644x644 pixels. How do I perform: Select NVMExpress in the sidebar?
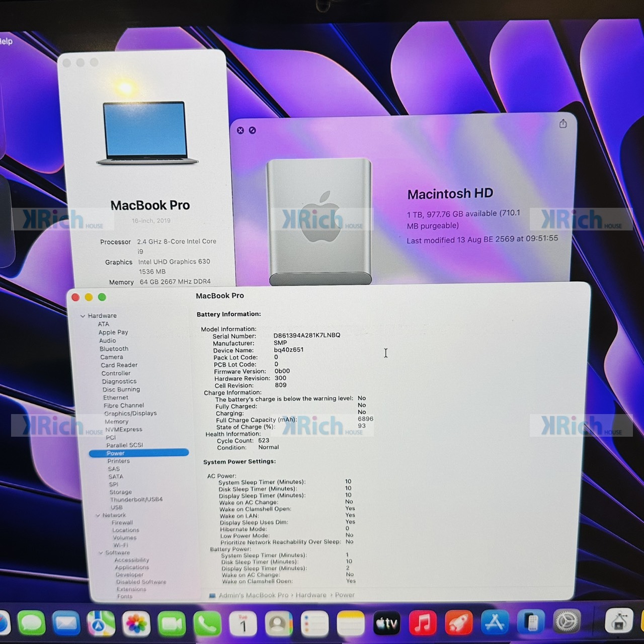tap(124, 429)
